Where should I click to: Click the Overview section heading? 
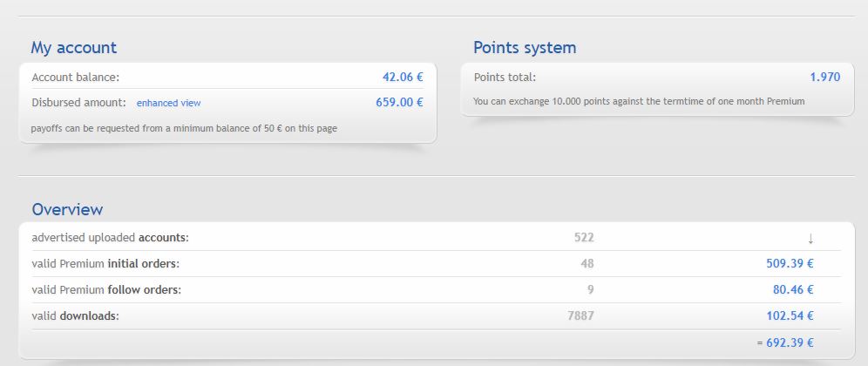coord(67,209)
